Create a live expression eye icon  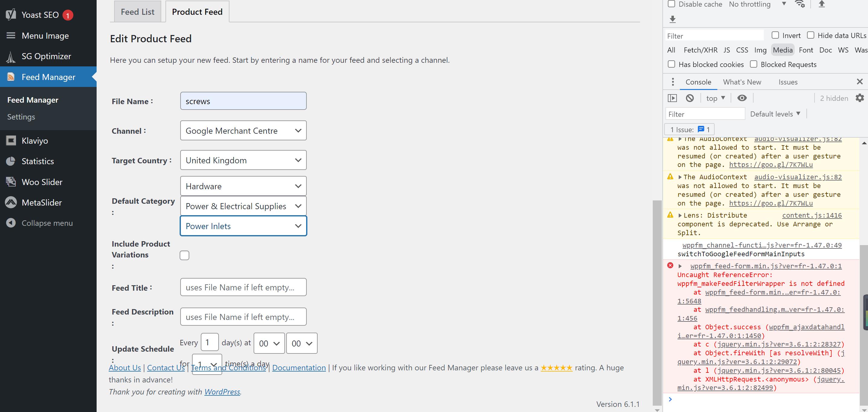[x=742, y=98]
